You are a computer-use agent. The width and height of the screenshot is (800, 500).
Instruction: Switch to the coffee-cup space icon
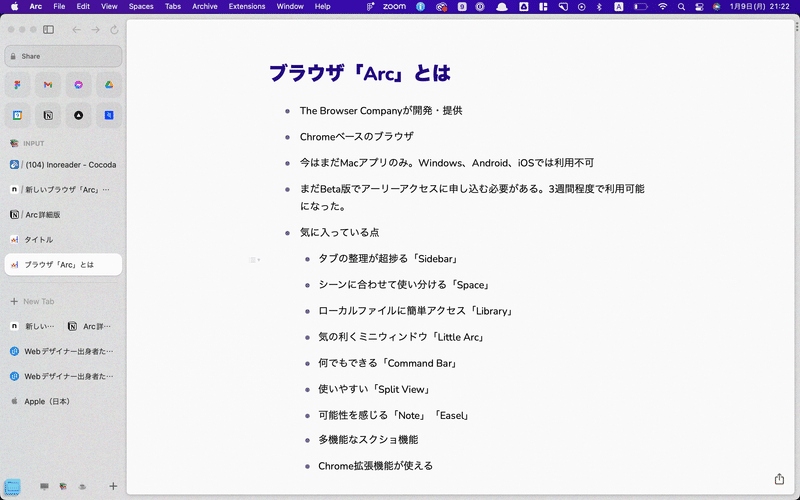tap(82, 487)
